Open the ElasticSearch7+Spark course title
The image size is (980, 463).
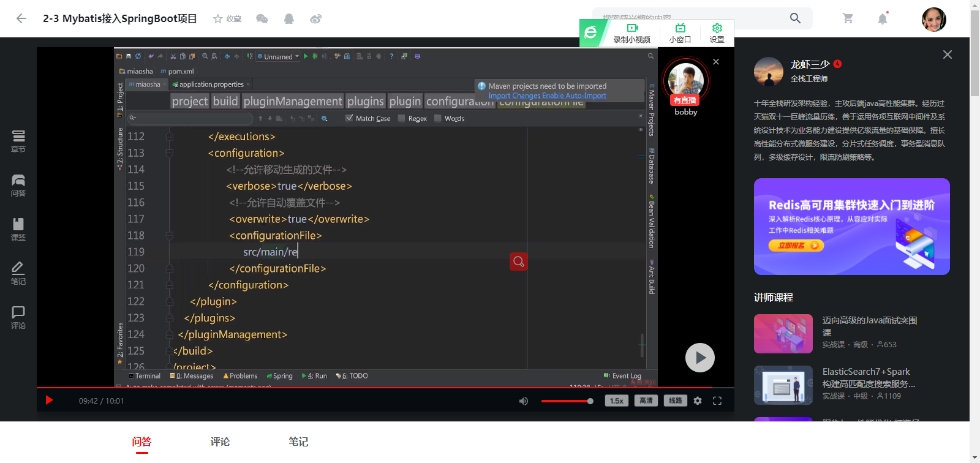point(869,378)
